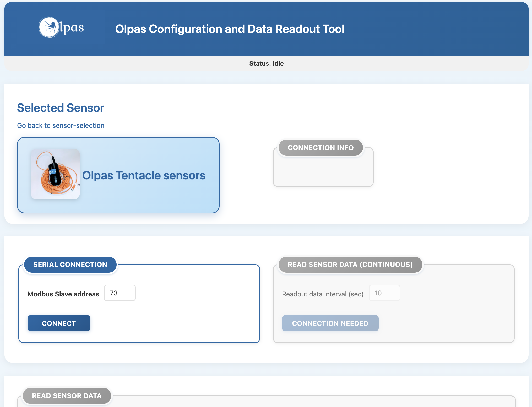532x407 pixels.
Task: Click the Olpas wordmark text in the header
Action: pos(72,28)
